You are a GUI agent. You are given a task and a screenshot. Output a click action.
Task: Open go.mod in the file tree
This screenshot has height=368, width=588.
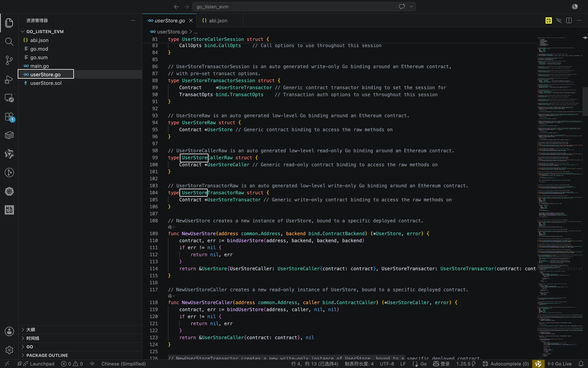80,49
